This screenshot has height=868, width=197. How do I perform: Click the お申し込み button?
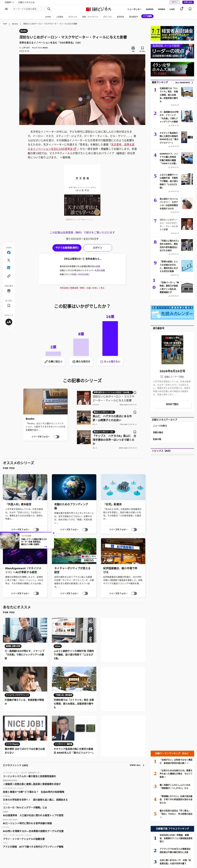pos(188,2)
